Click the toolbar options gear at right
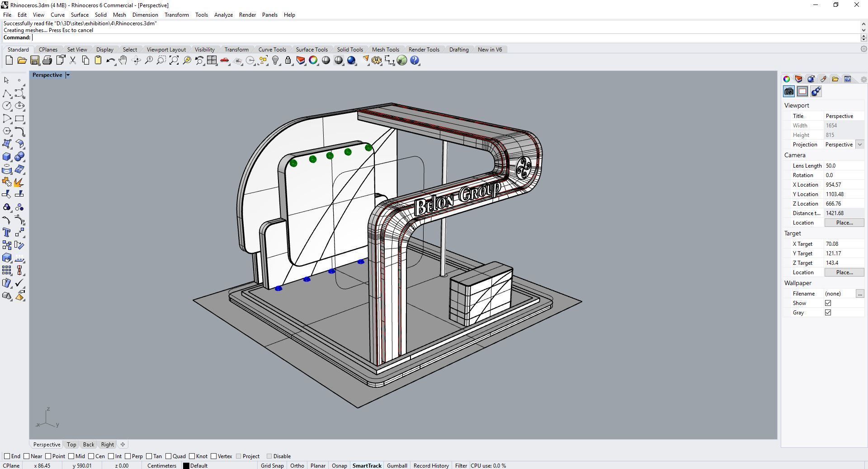 coord(863,49)
